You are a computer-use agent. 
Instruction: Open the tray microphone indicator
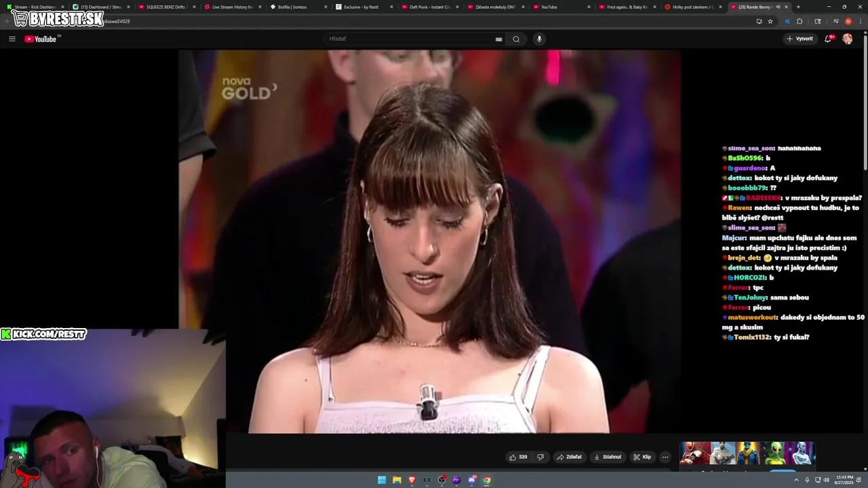coord(807,480)
